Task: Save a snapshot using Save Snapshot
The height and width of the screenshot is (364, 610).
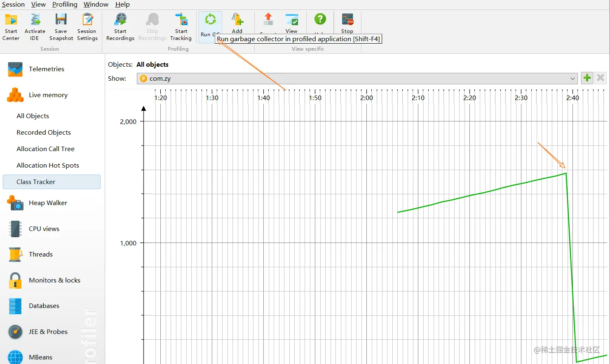Action: pyautogui.click(x=61, y=27)
